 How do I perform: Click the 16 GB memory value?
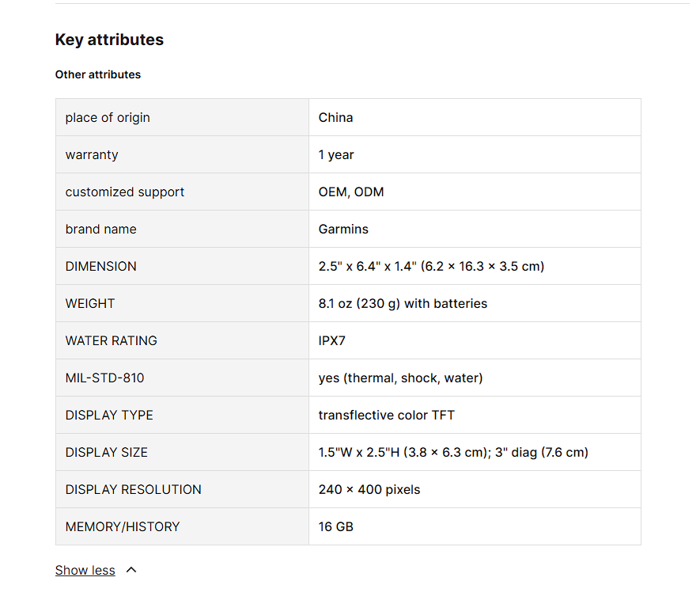[x=336, y=526]
